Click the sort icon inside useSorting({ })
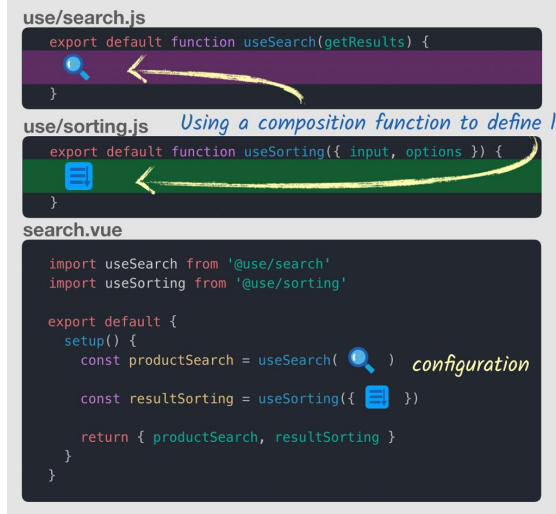The image size is (556, 514). (377, 397)
